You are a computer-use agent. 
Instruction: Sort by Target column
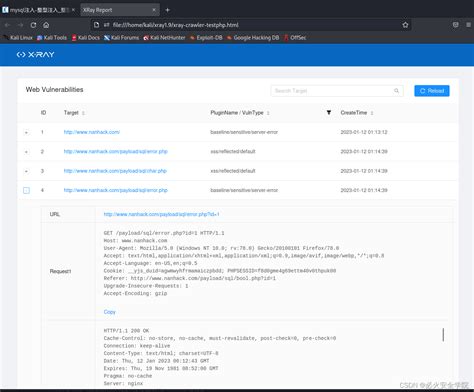coord(83,113)
